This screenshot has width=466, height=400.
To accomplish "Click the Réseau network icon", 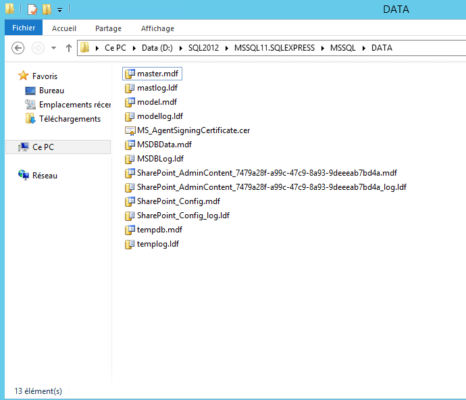I will pyautogui.click(x=23, y=175).
